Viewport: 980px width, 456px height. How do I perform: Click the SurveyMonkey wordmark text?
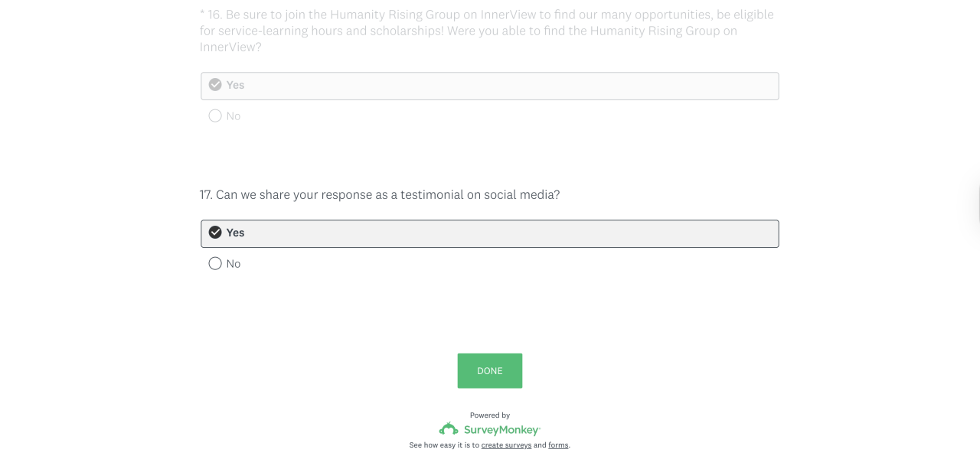coord(502,430)
